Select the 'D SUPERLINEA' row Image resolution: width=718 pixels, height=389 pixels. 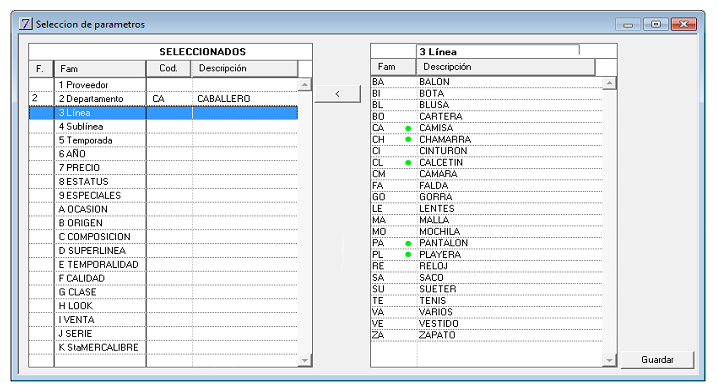(163, 250)
